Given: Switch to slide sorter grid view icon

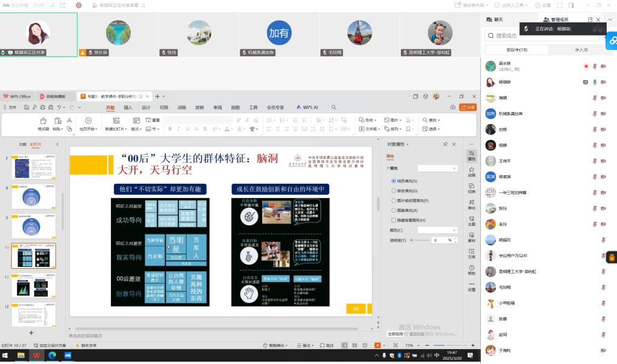Looking at the screenshot, I should 354,345.
